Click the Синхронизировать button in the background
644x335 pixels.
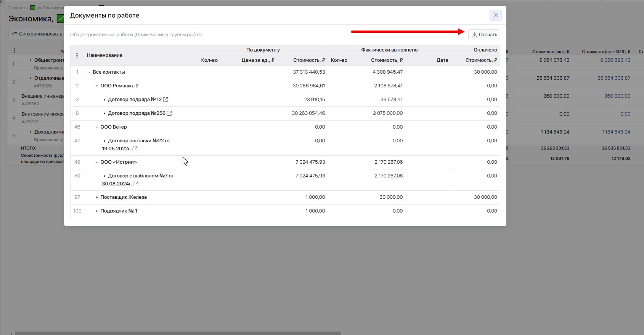tap(37, 34)
